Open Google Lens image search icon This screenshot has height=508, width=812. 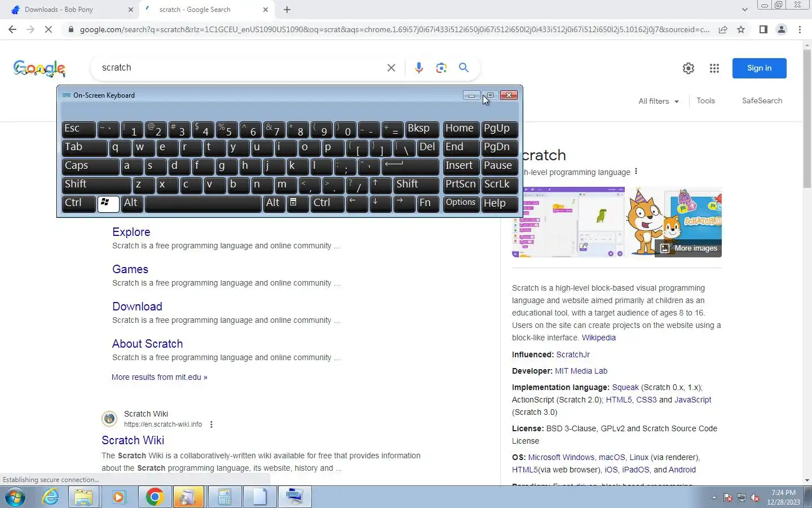coord(442,68)
